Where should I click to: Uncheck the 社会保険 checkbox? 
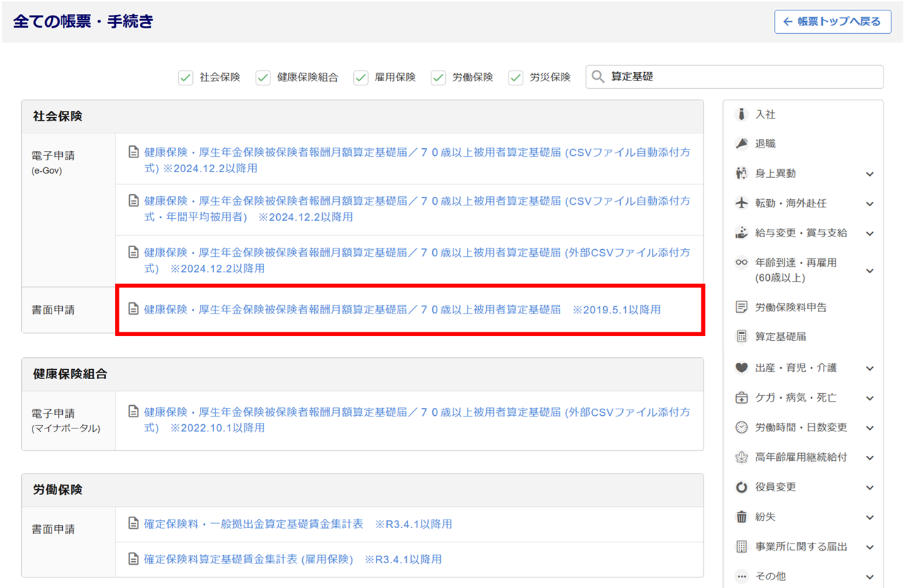[x=186, y=78]
